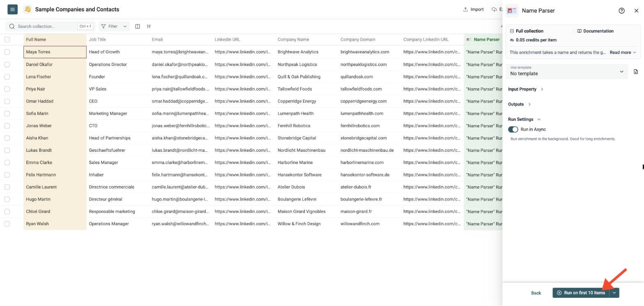Click the Email column header

click(181, 39)
